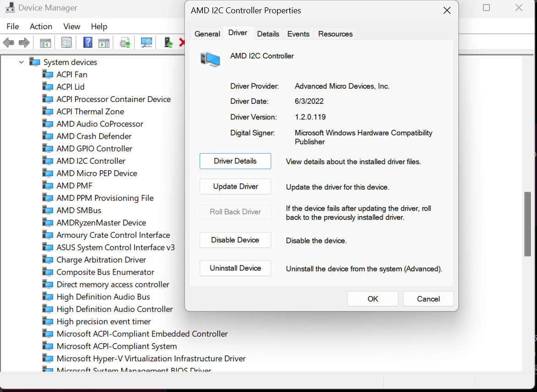Click the blue question mark Help icon

pyautogui.click(x=88, y=43)
